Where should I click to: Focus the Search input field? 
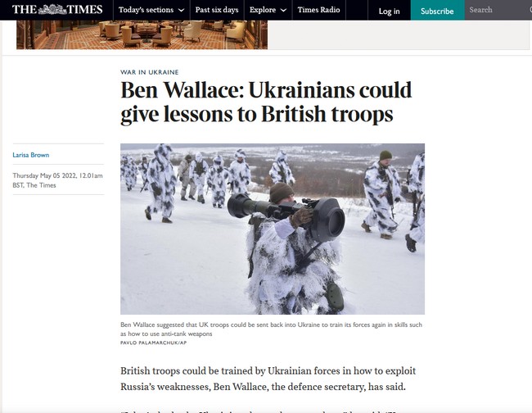pyautogui.click(x=498, y=10)
